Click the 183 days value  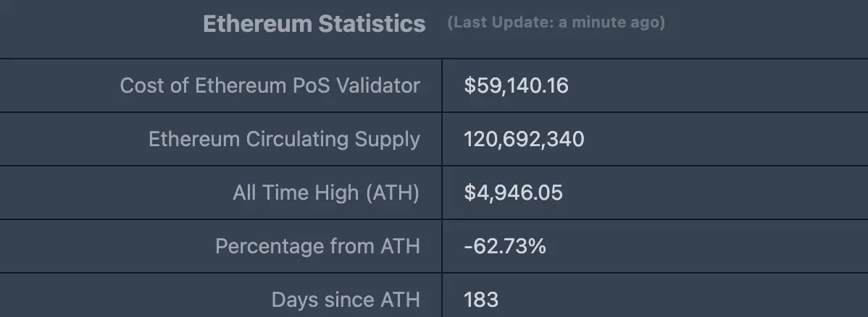tap(481, 300)
